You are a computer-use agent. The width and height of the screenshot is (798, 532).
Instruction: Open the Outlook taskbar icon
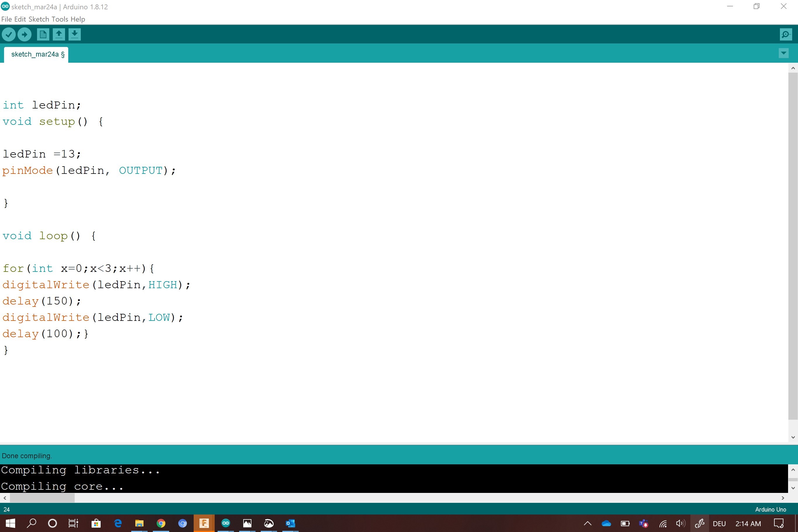click(290, 523)
